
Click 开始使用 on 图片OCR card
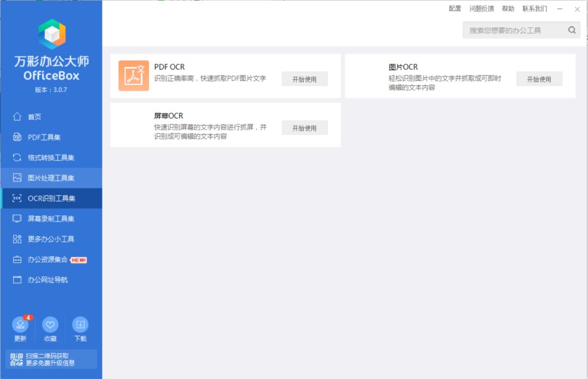tap(539, 78)
